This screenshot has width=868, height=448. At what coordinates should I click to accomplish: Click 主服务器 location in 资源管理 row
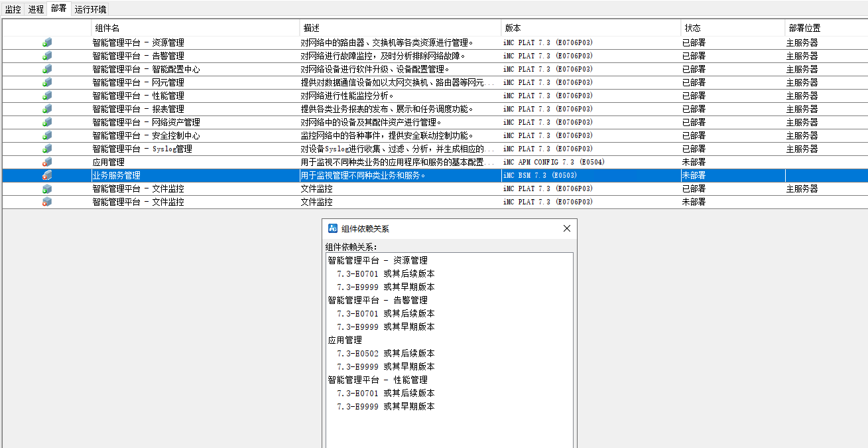point(802,42)
